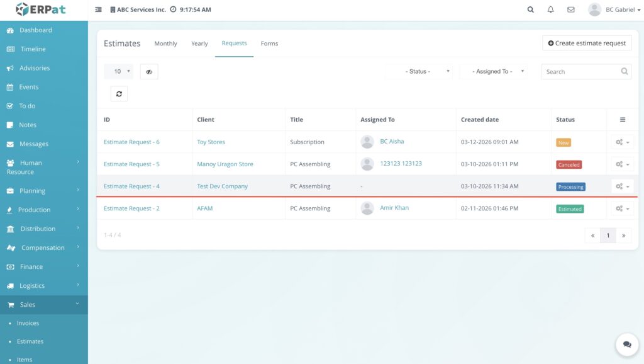Screen dimensions: 644x364
Task: Click Create estimate request button
Action: (587, 43)
